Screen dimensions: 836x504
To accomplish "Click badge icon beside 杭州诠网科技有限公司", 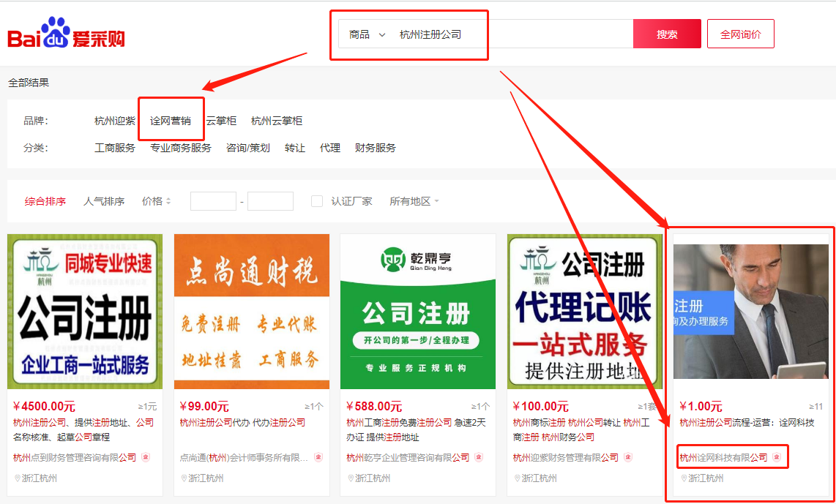I will point(777,458).
